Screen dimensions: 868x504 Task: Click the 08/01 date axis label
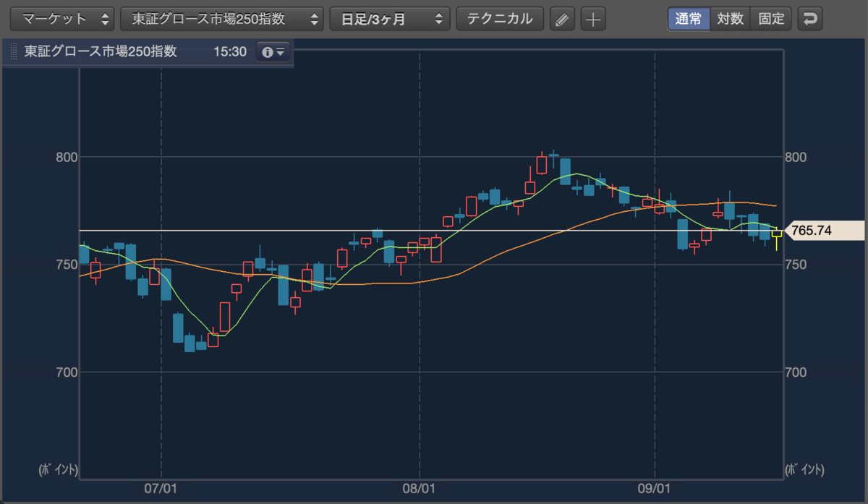(x=420, y=489)
